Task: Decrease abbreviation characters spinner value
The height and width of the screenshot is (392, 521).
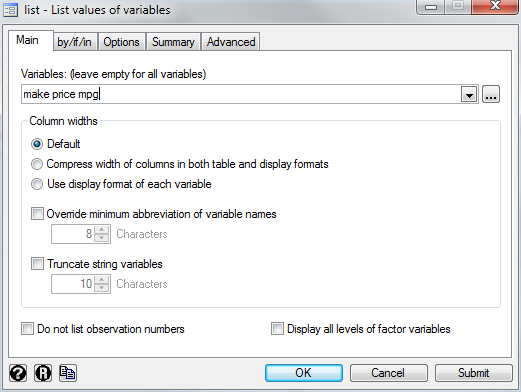Action: (x=102, y=238)
